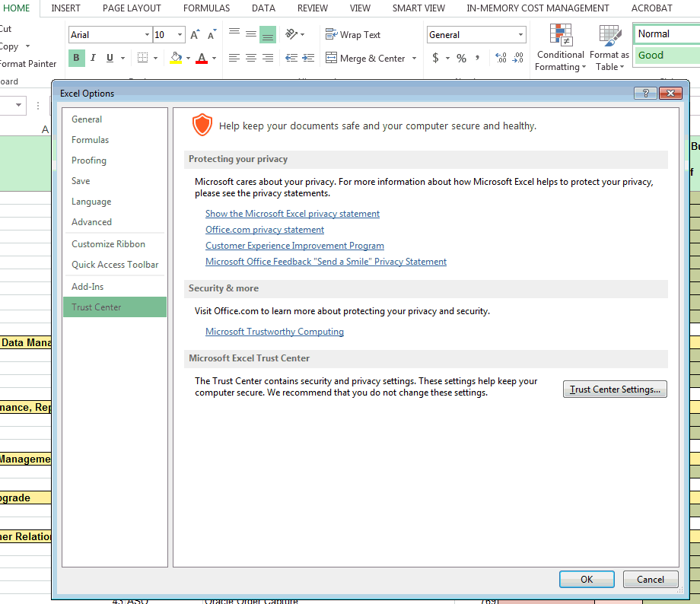Apply the Good cell style
Viewport: 700px width, 604px height.
pyautogui.click(x=667, y=56)
